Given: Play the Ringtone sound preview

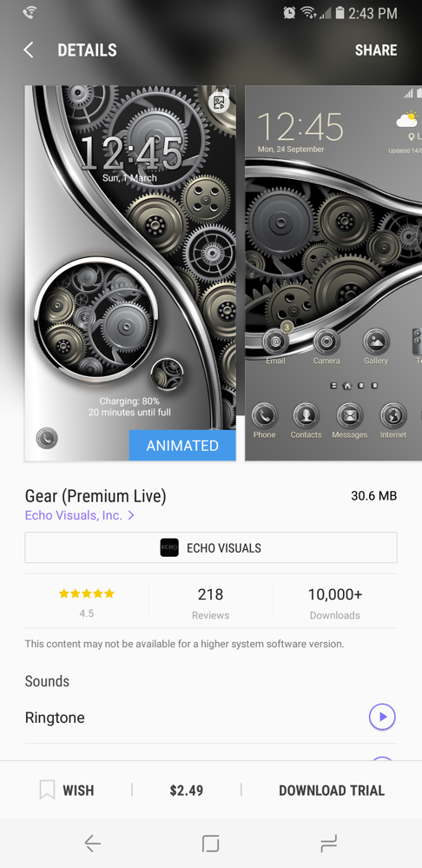Looking at the screenshot, I should (382, 717).
